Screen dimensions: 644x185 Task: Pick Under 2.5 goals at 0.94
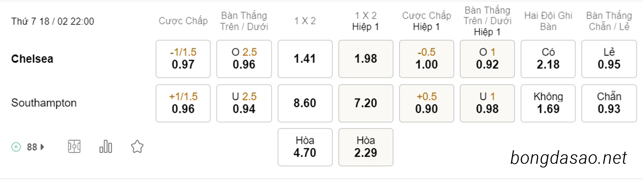tap(244, 103)
